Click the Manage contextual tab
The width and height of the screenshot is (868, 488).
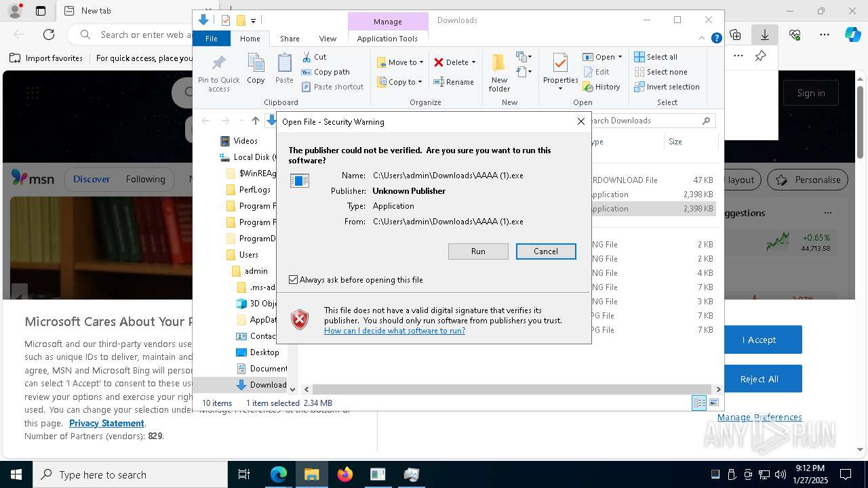click(388, 22)
